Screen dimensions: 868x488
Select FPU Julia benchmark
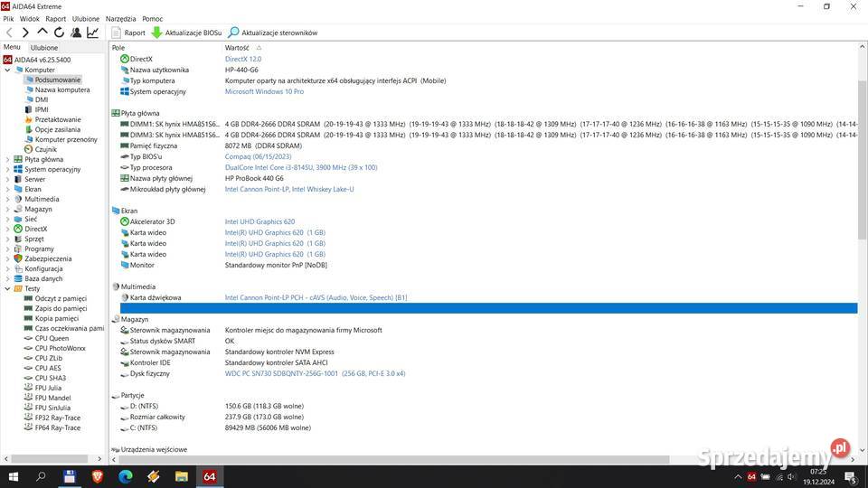click(x=48, y=389)
